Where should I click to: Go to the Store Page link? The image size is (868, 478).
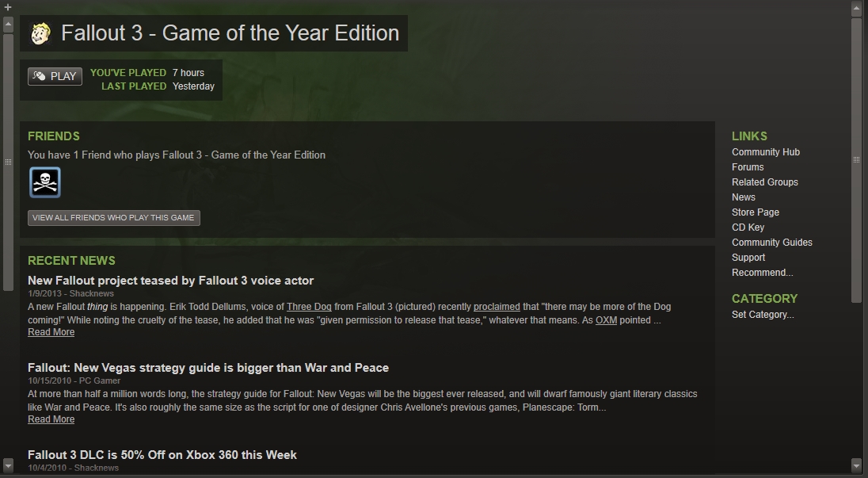click(755, 212)
